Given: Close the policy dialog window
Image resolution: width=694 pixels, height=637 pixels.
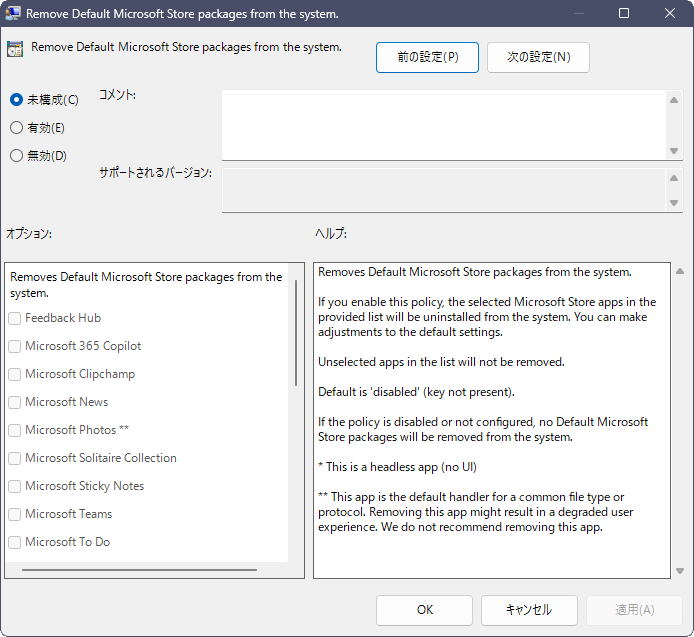Looking at the screenshot, I should coord(670,13).
